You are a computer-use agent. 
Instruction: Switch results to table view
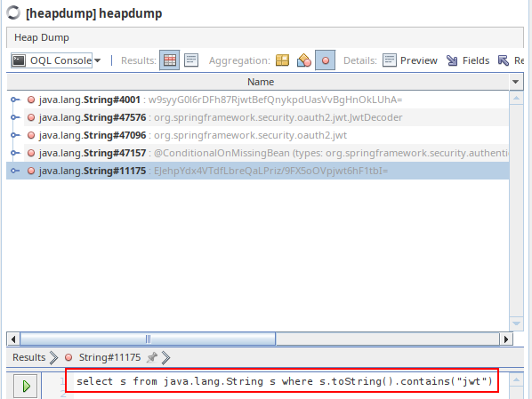coord(170,60)
